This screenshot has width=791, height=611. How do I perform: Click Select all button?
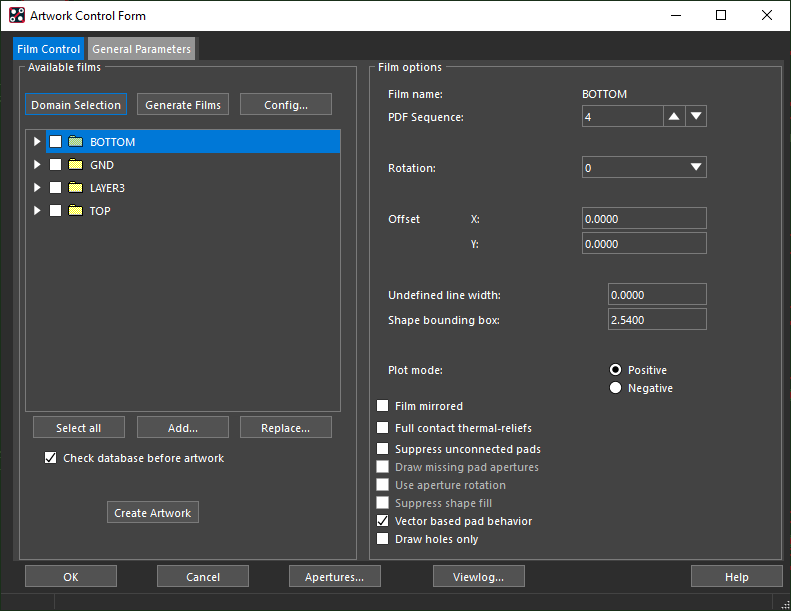coord(79,427)
